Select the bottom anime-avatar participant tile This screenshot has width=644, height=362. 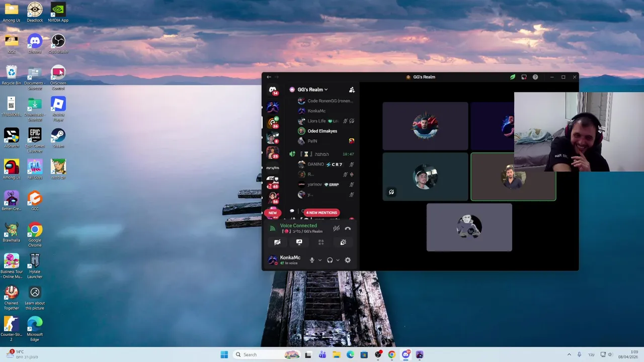(469, 227)
